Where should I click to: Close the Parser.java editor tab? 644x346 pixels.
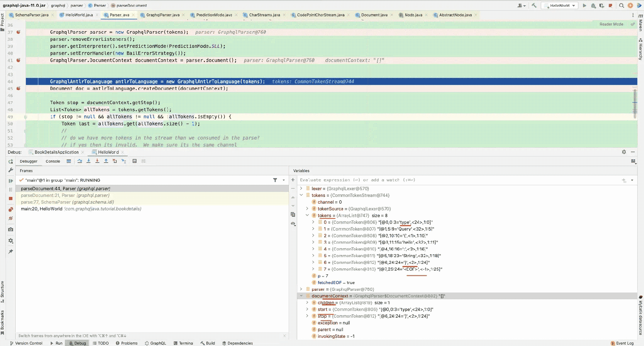133,15
